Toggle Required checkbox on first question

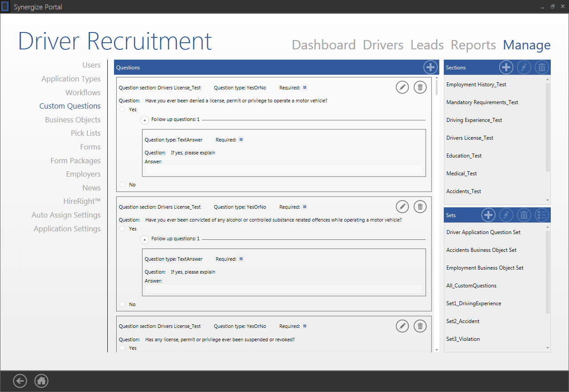[305, 88]
